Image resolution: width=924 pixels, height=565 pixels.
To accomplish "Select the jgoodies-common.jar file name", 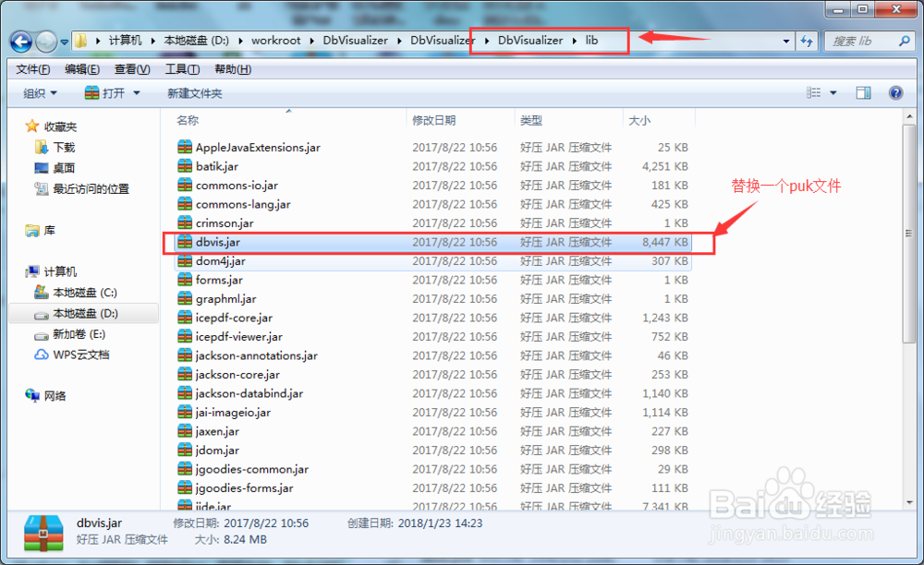I will point(252,469).
